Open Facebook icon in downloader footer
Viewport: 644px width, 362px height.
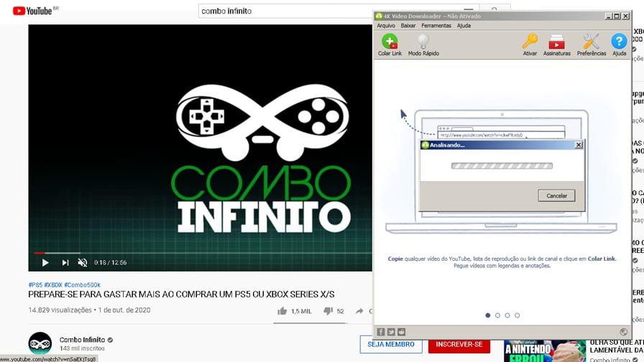coord(381,332)
